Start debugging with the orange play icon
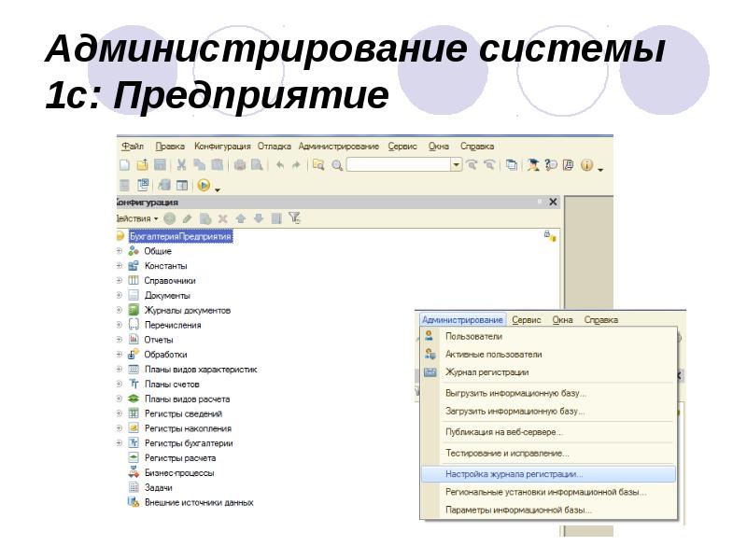 204,185
